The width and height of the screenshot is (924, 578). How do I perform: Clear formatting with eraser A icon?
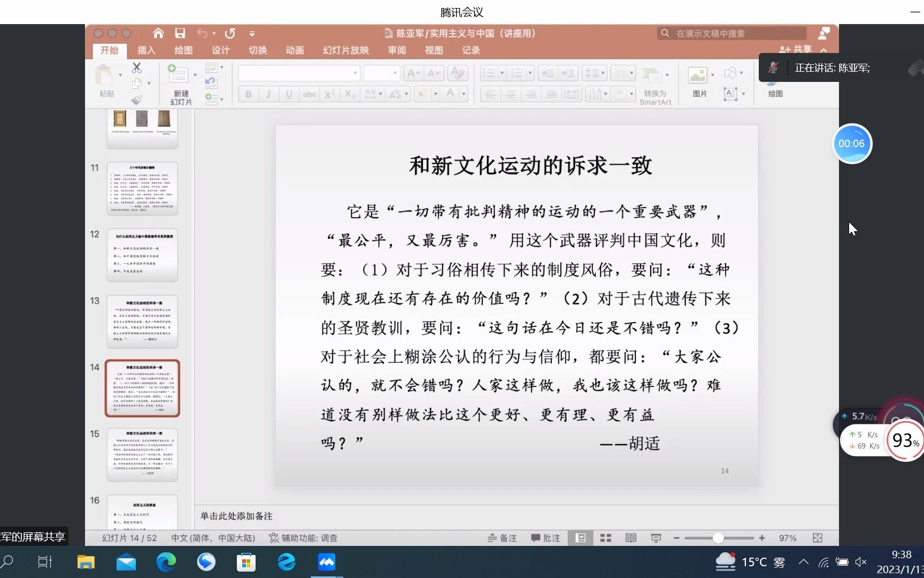click(x=457, y=73)
